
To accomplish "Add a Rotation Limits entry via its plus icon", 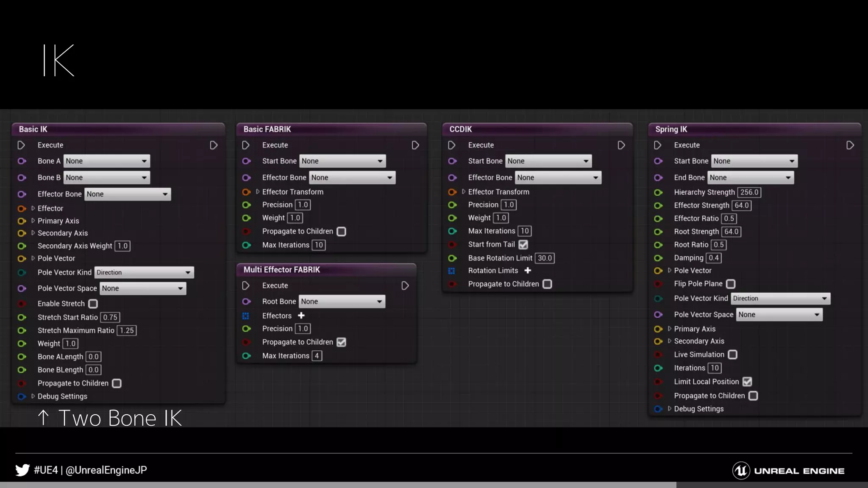I will click(528, 270).
